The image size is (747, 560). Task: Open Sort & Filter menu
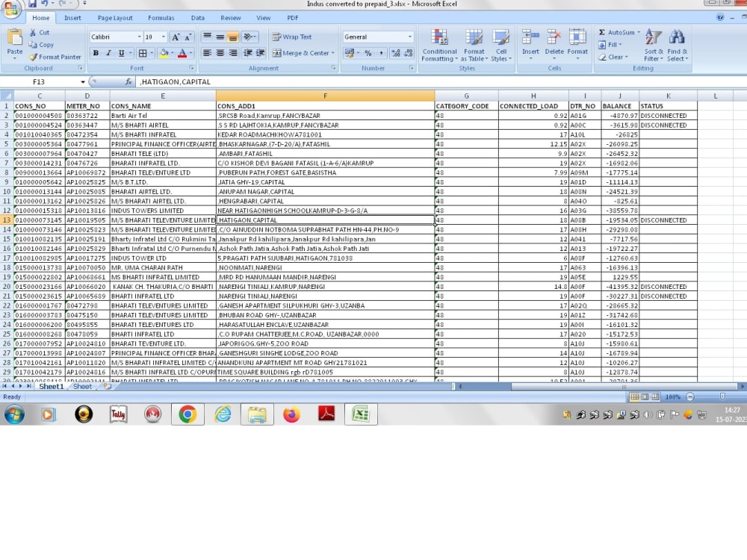tap(653, 46)
